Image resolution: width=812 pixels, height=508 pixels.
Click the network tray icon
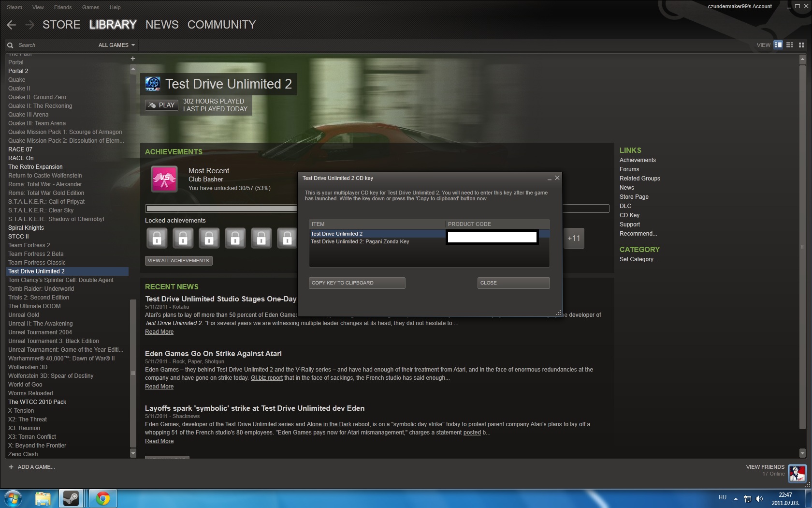coord(747,498)
